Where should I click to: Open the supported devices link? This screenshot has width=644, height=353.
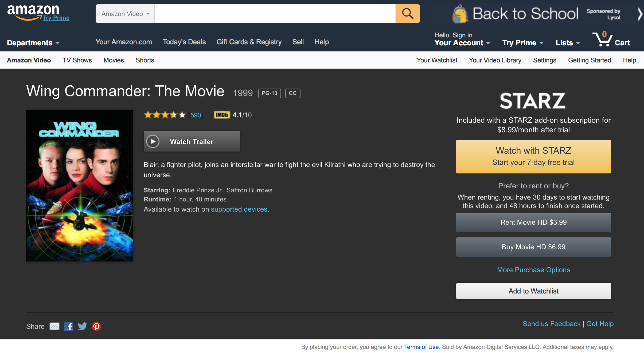pyautogui.click(x=239, y=209)
